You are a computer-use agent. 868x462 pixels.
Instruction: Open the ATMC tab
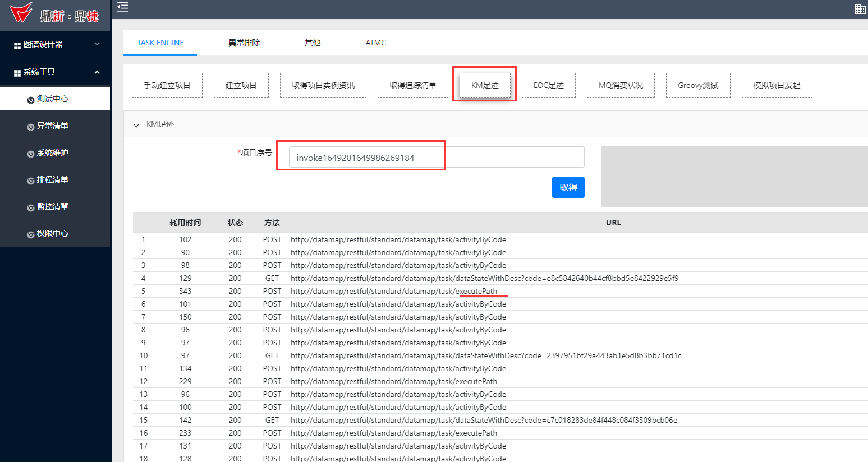click(x=375, y=43)
